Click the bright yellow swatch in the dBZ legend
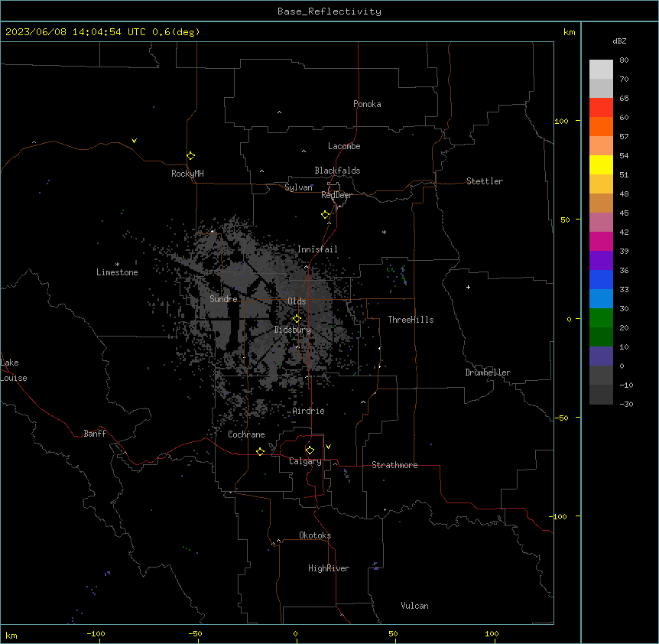 [601, 164]
